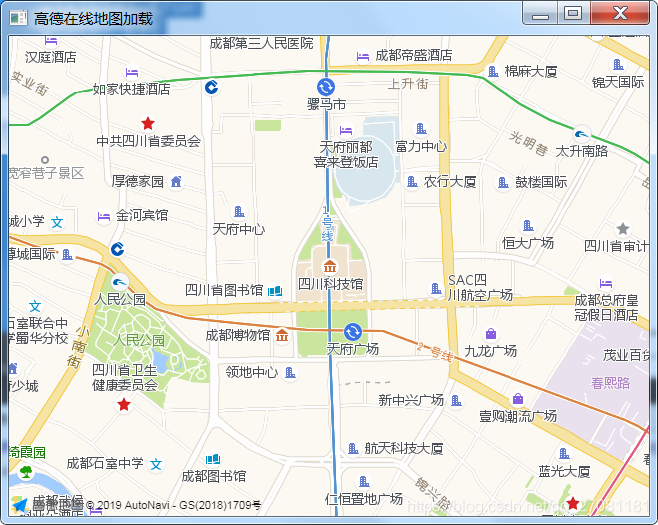Click the green 人民公园 park label
This screenshot has width=658, height=525.
(x=138, y=340)
